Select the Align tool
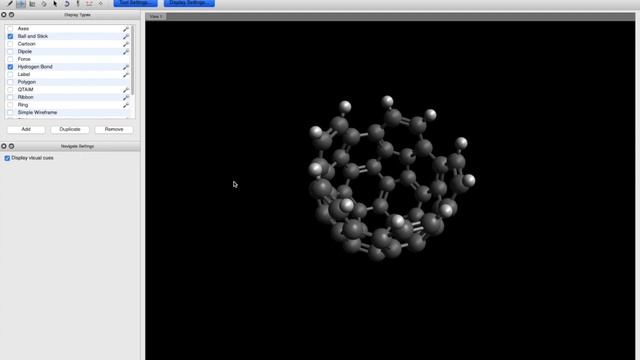The width and height of the screenshot is (640, 360). (x=100, y=3)
